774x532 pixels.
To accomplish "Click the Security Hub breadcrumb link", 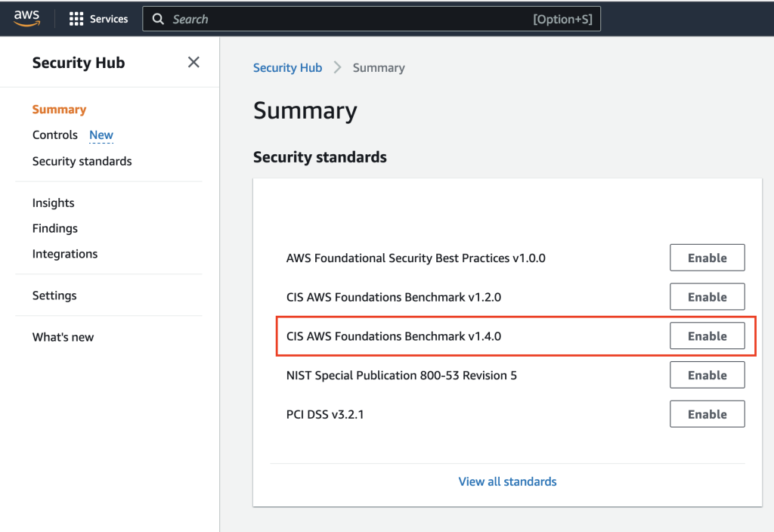I will click(x=287, y=67).
